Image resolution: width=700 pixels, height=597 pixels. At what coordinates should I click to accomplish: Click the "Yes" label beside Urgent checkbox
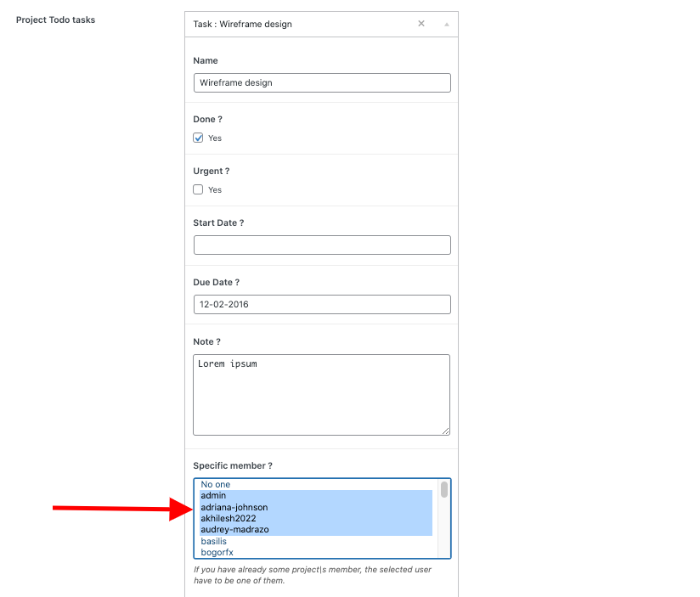click(x=215, y=190)
